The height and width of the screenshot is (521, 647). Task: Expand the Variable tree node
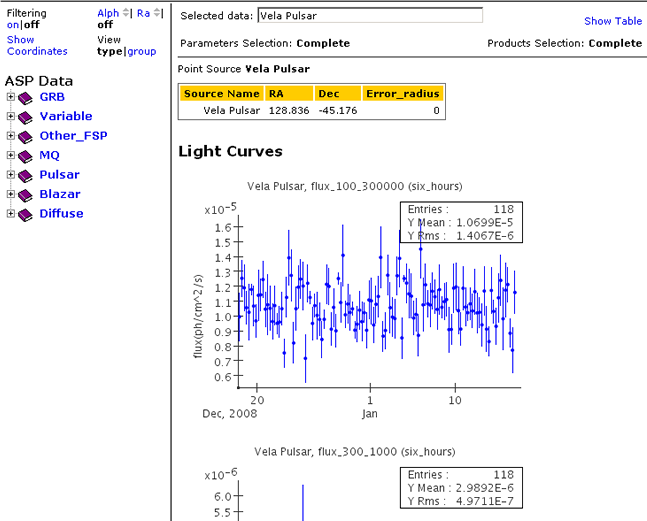point(11,116)
